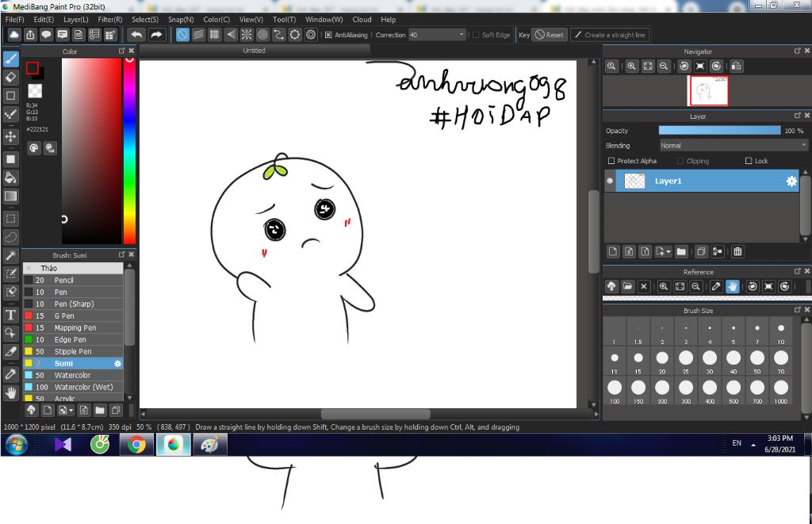Enable circle snap guide
Image resolution: width=812 pixels, height=524 pixels.
click(262, 35)
